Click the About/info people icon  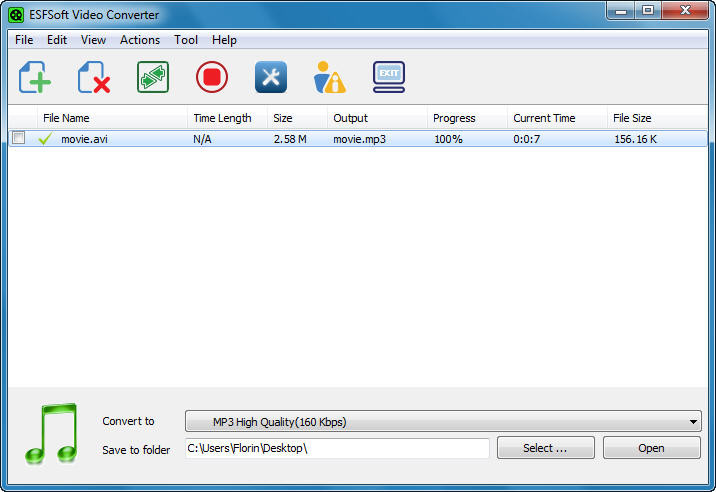pos(330,77)
